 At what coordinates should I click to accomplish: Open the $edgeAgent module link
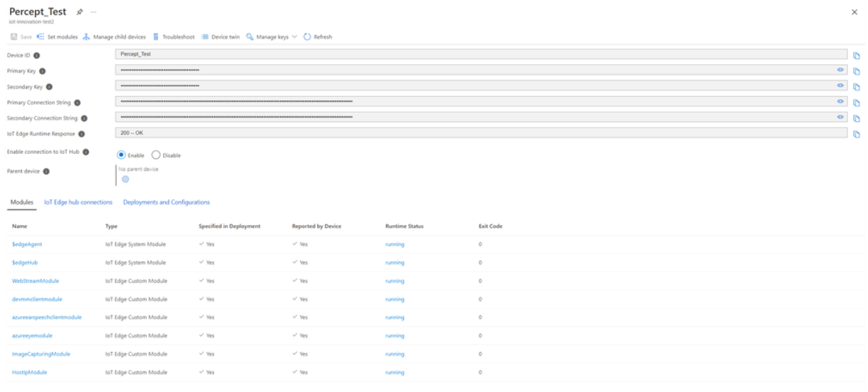27,244
